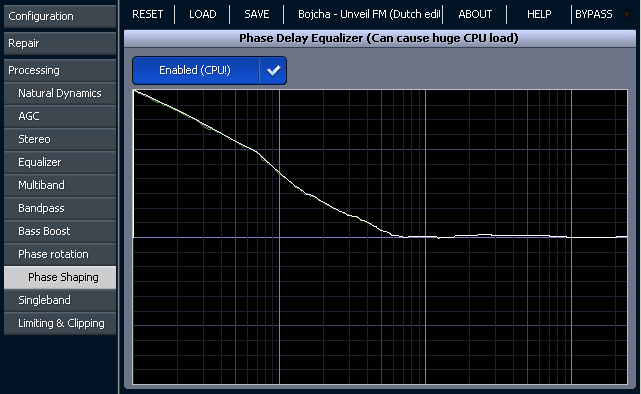641x394 pixels.
Task: Open the HELP menu item
Action: pos(539,14)
